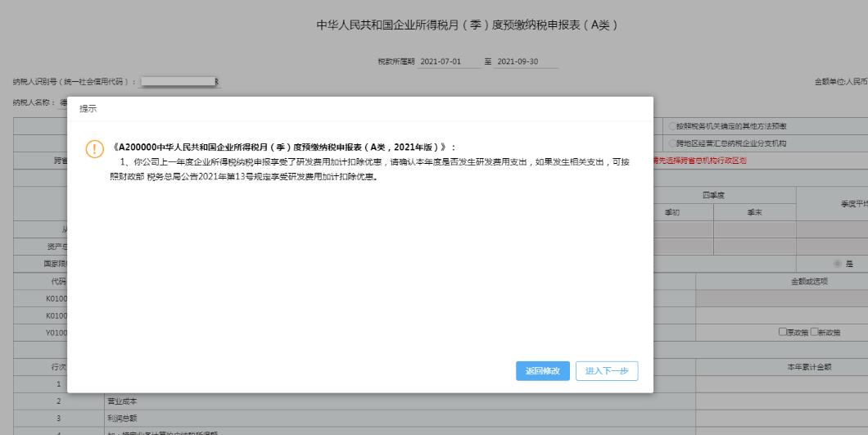Screen dimensions: 868x435
Task: Click the 本年累计金额 column header
Action: (x=808, y=367)
